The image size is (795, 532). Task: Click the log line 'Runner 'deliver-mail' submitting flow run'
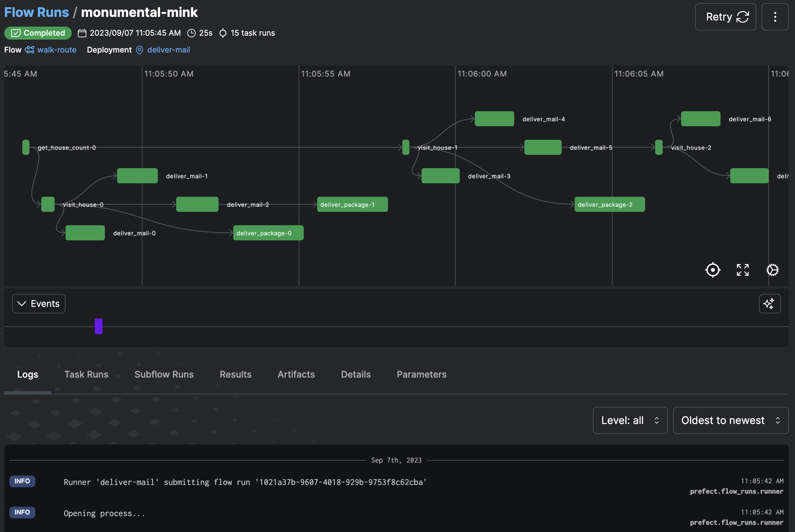coord(245,482)
